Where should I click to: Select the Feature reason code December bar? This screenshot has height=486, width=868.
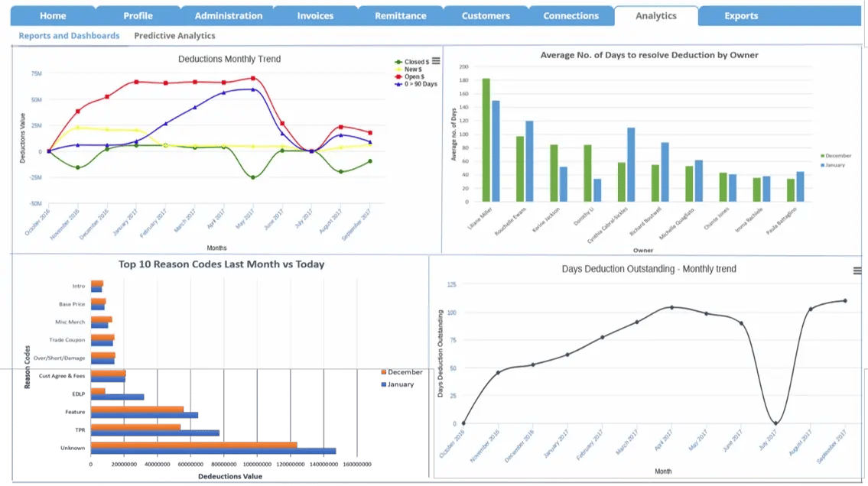pyautogui.click(x=138, y=409)
